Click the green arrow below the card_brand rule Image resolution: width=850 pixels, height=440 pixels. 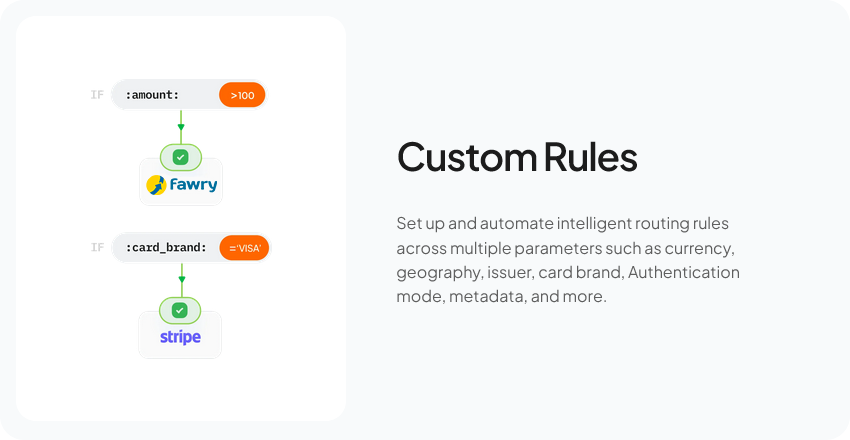[181, 275]
